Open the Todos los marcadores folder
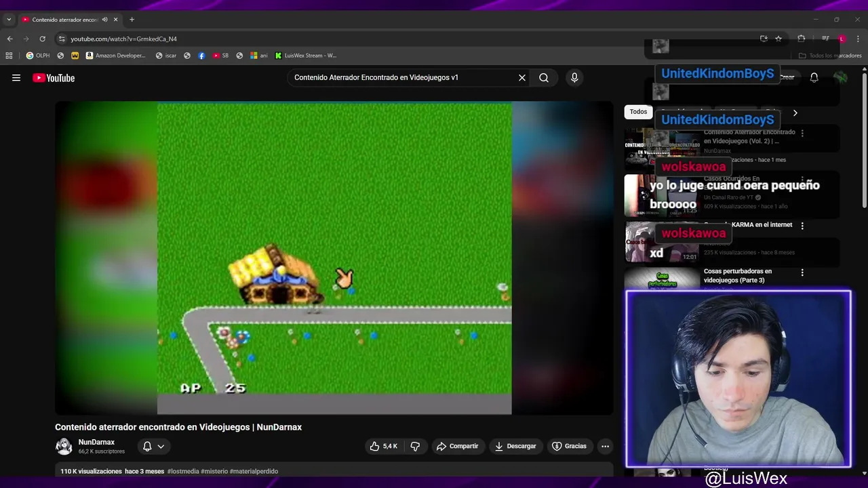 (830, 56)
